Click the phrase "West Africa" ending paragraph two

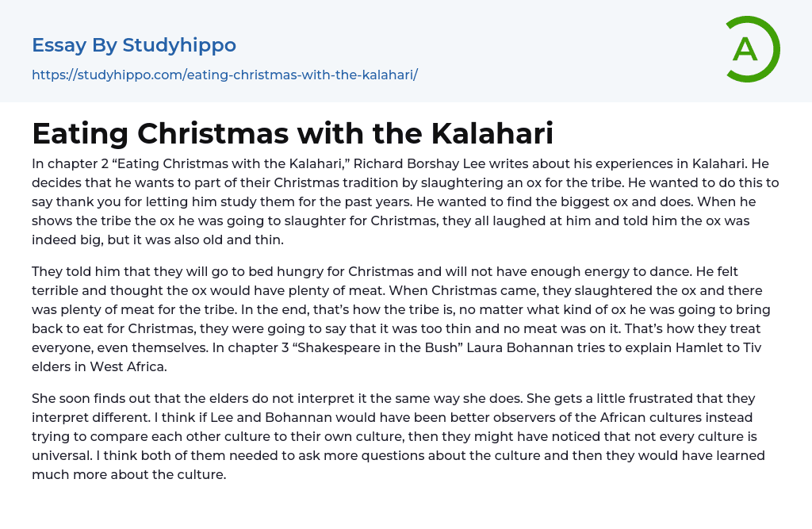tap(128, 366)
